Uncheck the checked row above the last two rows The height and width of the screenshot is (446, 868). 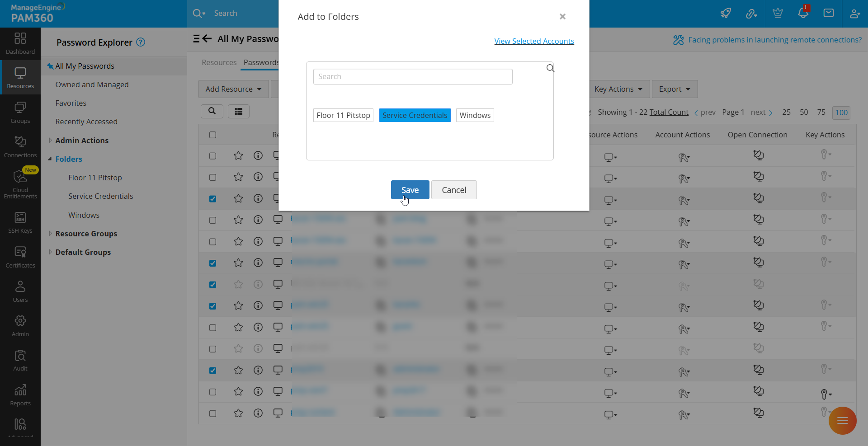point(213,371)
